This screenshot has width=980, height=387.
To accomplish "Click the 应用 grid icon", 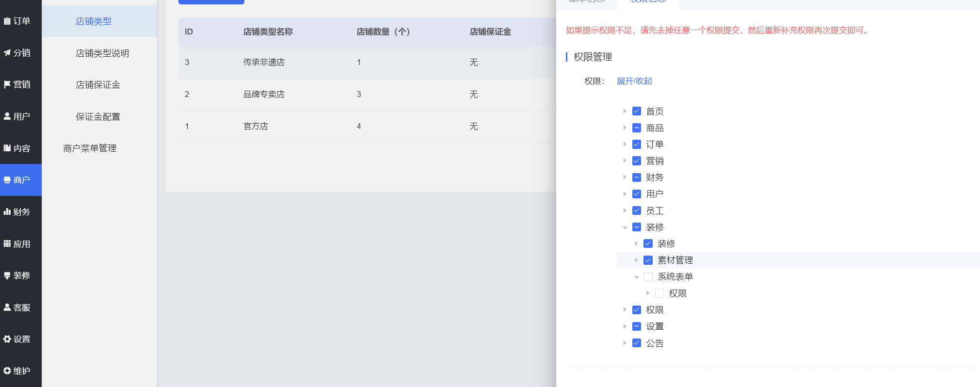I will point(7,244).
